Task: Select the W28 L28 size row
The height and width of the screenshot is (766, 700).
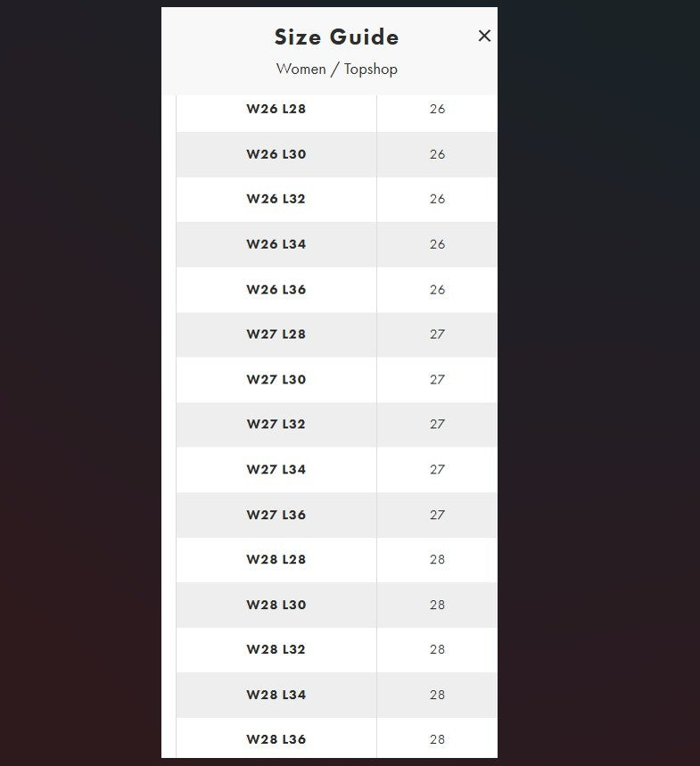Action: (276, 560)
